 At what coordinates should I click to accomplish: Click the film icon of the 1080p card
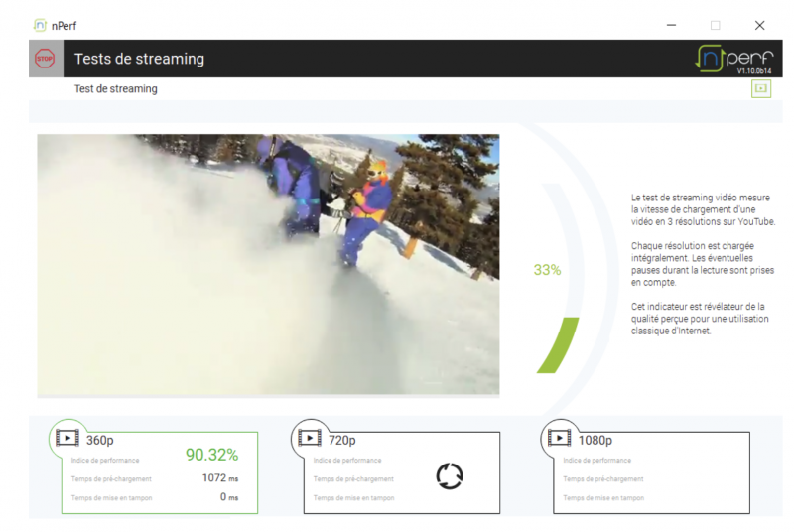click(560, 438)
